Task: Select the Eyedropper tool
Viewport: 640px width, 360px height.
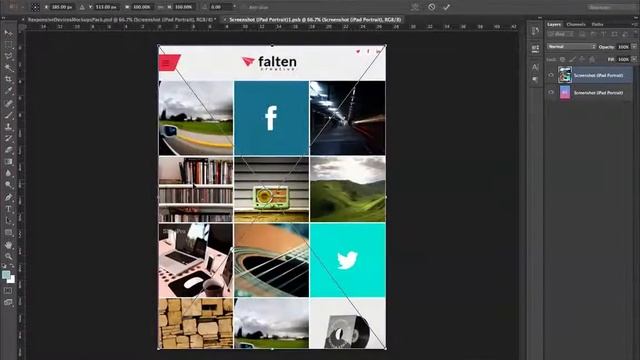Action: [8, 91]
